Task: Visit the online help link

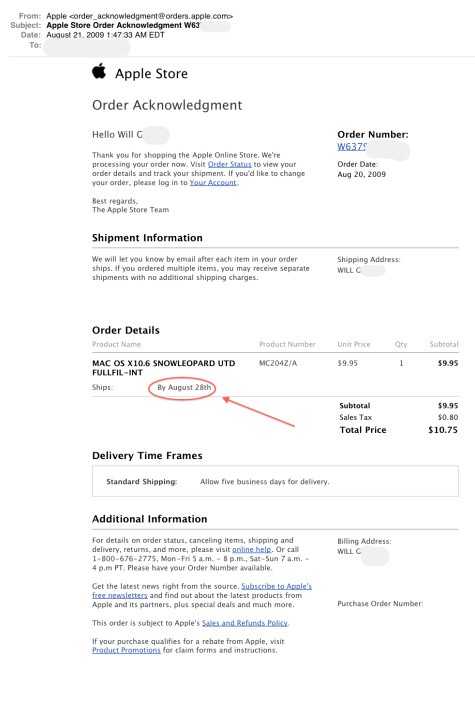Action: pyautogui.click(x=252, y=549)
